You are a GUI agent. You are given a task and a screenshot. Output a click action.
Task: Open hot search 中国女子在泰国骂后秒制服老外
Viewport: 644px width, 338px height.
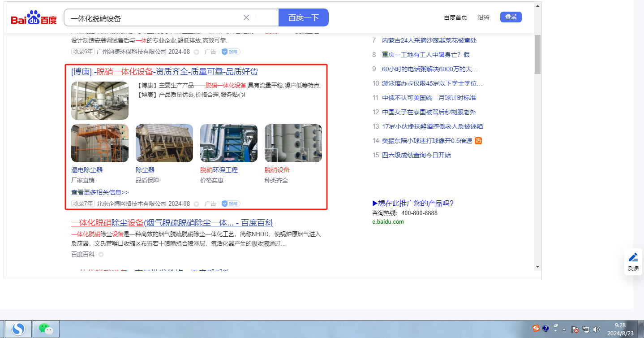tap(429, 112)
